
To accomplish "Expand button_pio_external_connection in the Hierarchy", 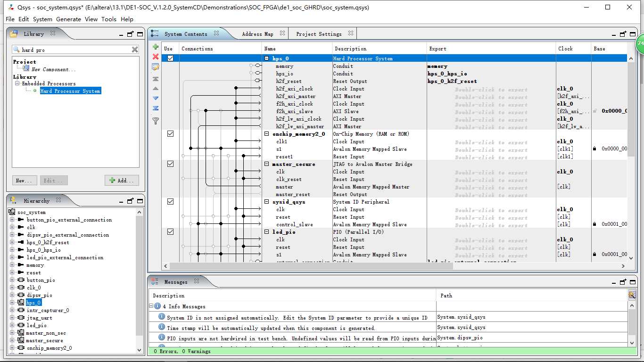I will [x=12, y=220].
